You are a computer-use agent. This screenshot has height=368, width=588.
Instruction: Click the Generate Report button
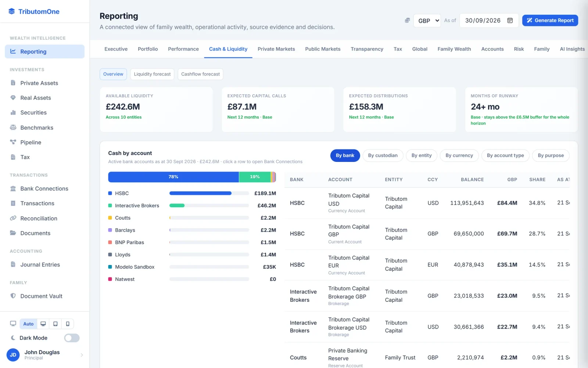coord(550,21)
